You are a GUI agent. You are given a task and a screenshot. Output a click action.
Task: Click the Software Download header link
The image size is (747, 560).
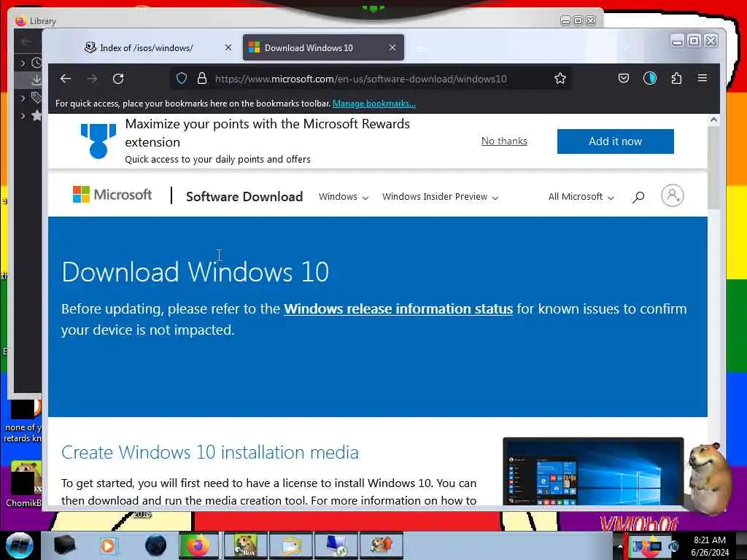(x=244, y=197)
